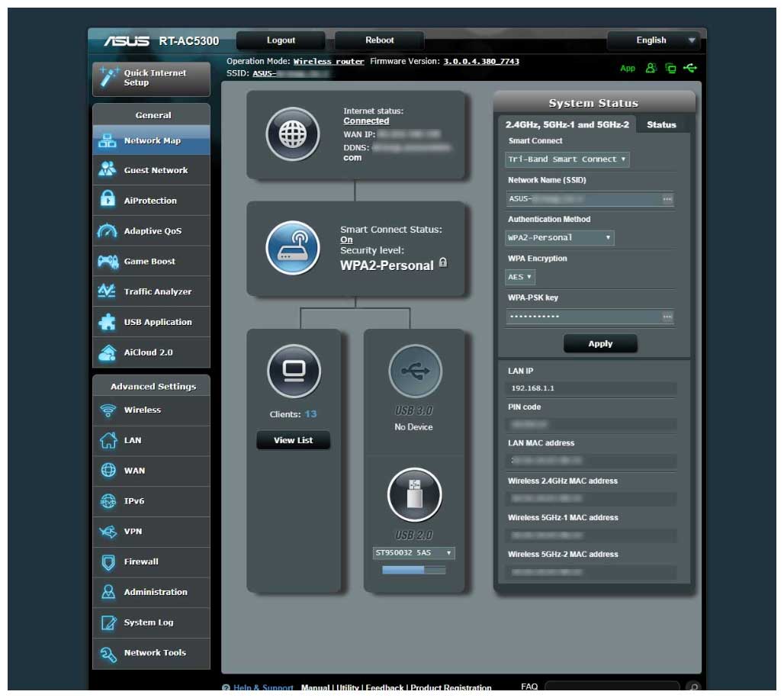Open Network Map menu item
The width and height of the screenshot is (784, 698).
tap(152, 140)
